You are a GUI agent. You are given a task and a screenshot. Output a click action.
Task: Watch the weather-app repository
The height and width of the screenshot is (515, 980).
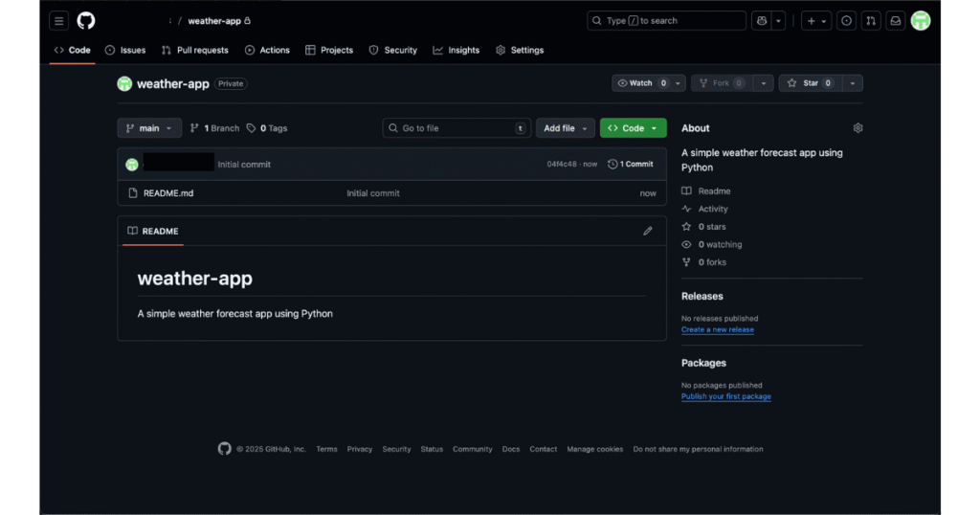[x=641, y=83]
